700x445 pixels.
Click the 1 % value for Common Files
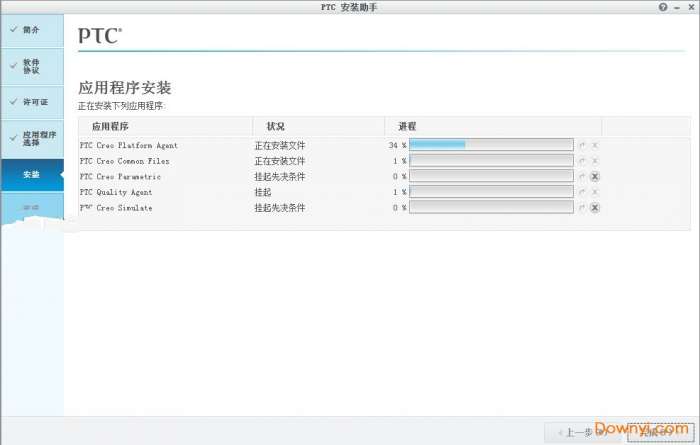(400, 161)
